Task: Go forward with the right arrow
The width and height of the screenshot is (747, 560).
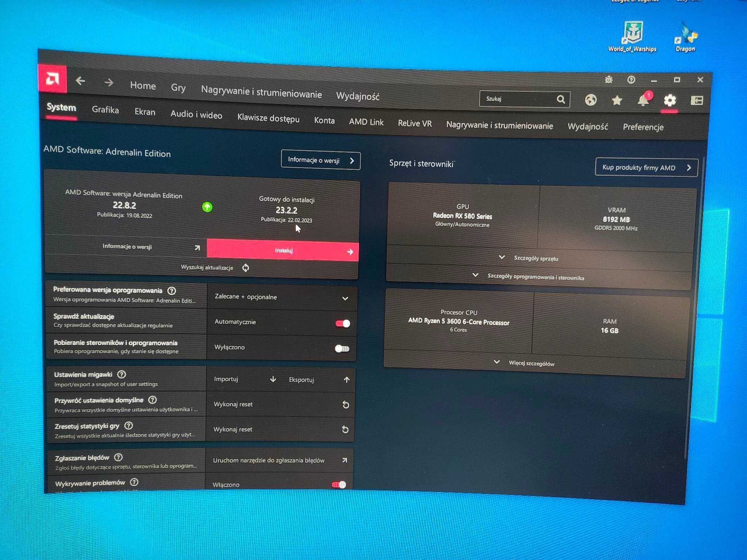Action: pos(108,82)
